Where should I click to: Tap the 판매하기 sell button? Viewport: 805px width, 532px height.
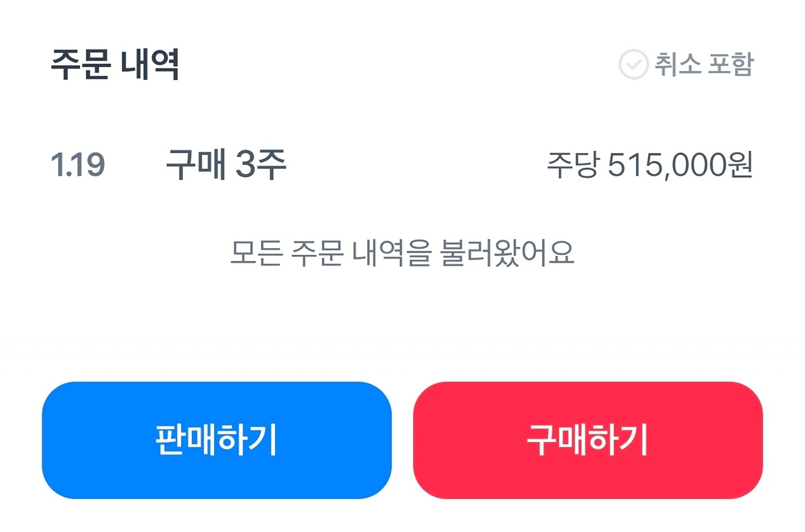tap(217, 440)
